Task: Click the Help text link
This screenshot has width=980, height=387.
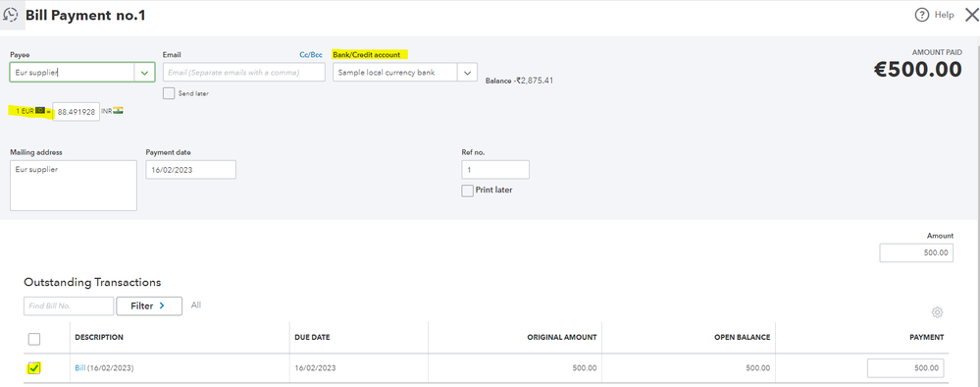Action: tap(945, 15)
